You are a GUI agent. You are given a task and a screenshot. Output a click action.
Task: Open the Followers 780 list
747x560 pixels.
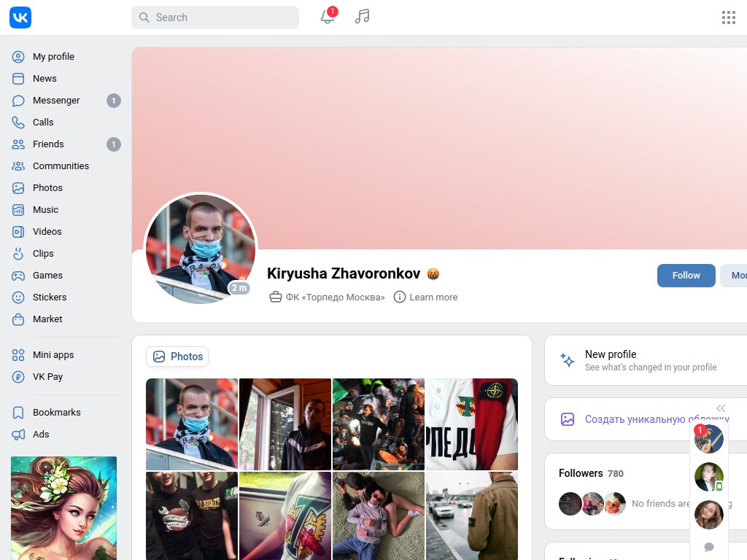[x=591, y=473]
